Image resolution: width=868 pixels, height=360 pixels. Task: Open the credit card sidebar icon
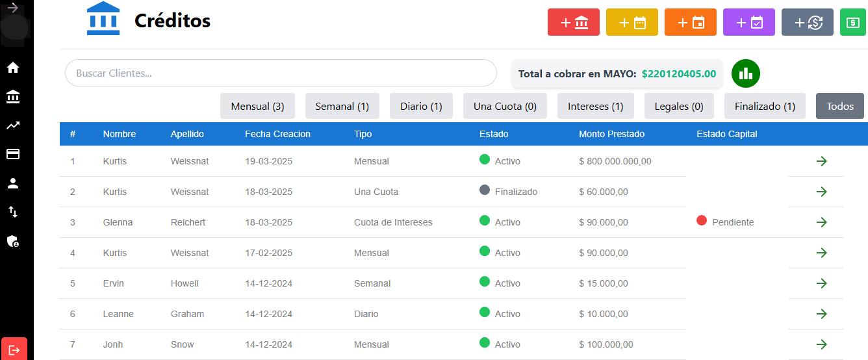coord(13,154)
